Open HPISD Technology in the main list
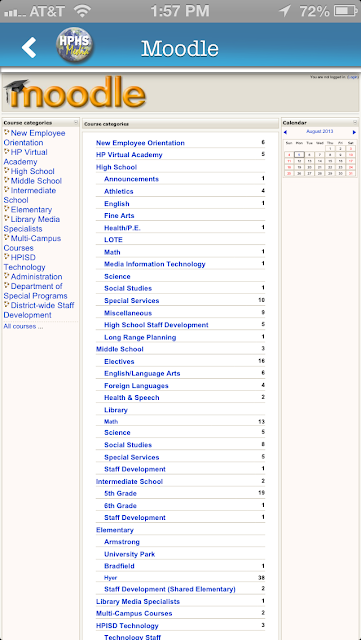Screen dimensions: 361x640 point(127,626)
